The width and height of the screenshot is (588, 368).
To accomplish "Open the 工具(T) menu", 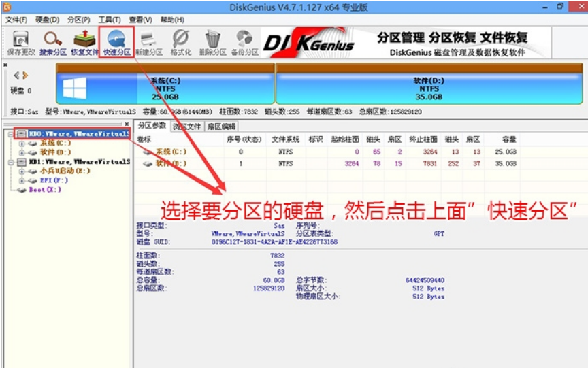I will click(109, 20).
